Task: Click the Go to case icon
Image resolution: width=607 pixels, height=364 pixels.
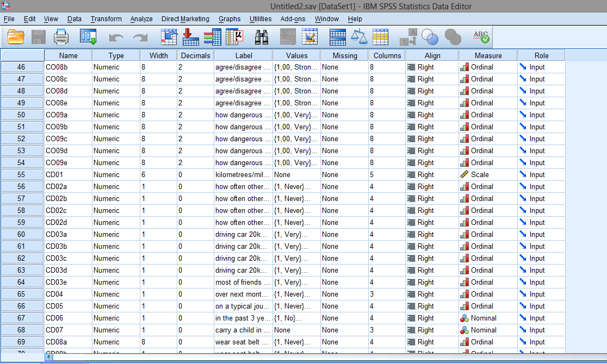Action: pyautogui.click(x=169, y=37)
